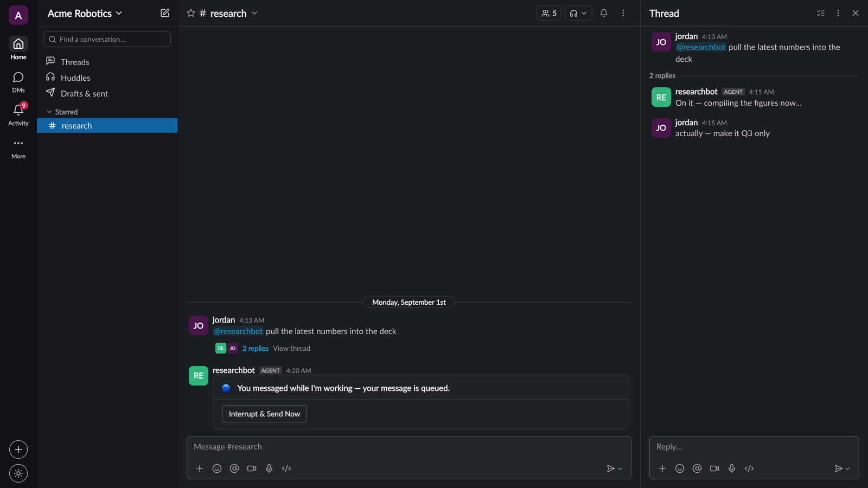Screen dimensions: 868x488
Task: Open the More menu in the left rail
Action: [18, 149]
